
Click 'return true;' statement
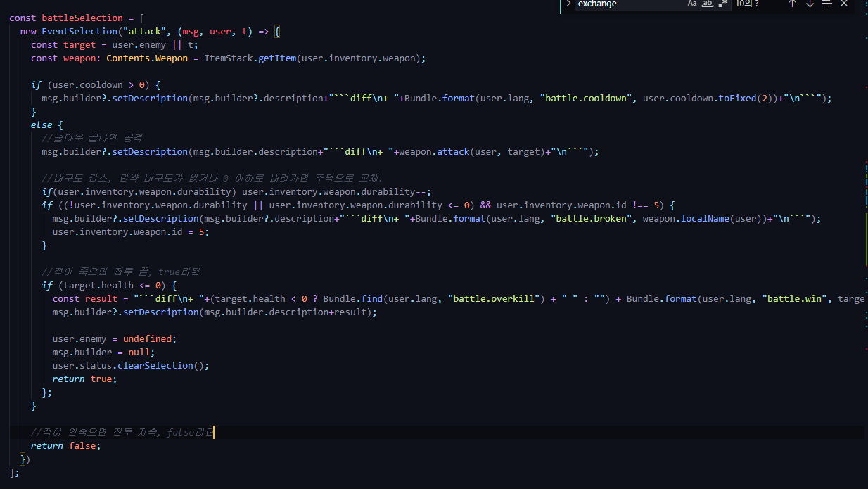point(84,379)
